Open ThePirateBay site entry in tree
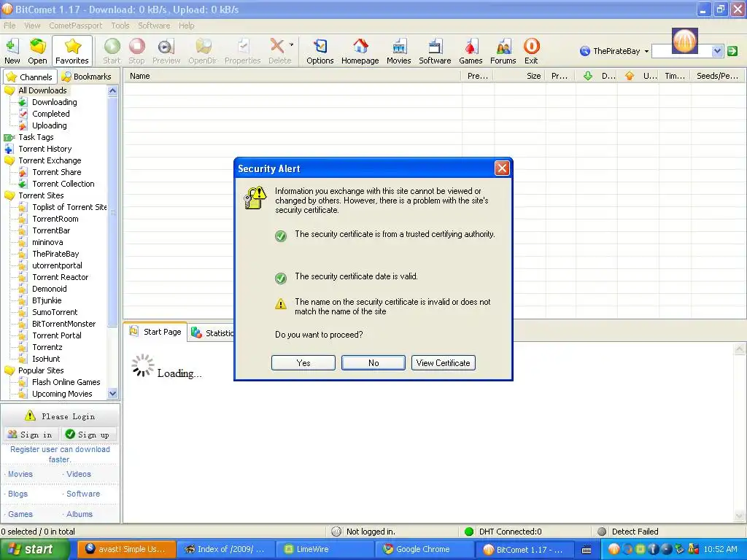The width and height of the screenshot is (747, 560). [x=55, y=254]
